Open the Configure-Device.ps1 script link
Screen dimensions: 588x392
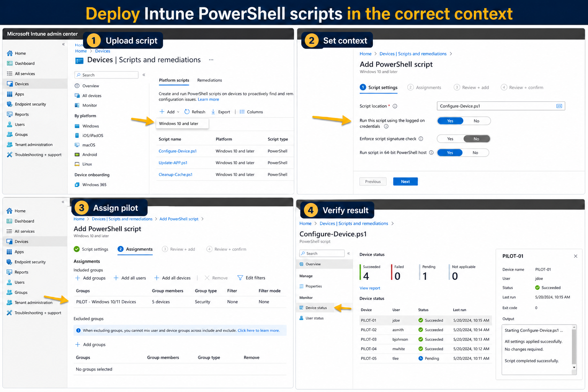[178, 151]
